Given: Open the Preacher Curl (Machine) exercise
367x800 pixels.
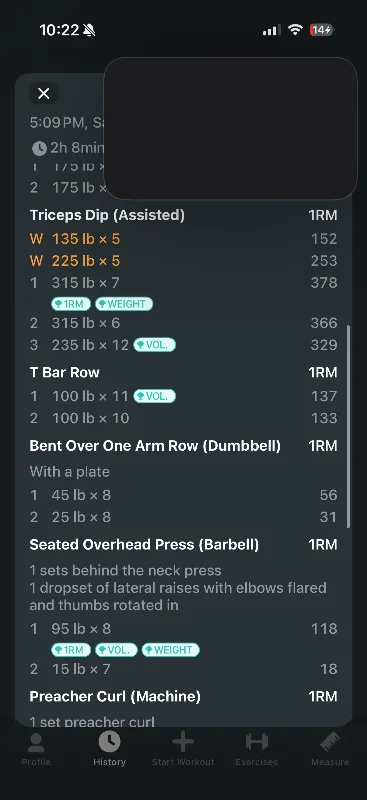Looking at the screenshot, I should [x=115, y=696].
